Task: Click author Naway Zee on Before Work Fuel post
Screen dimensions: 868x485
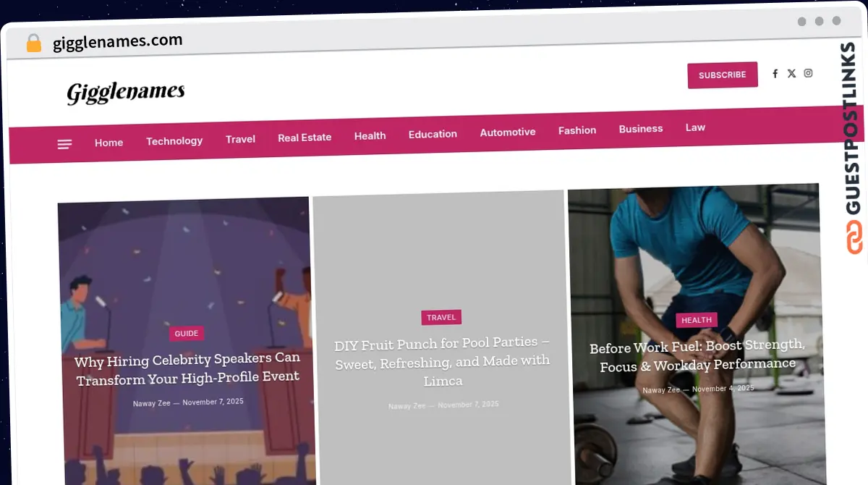Action: [x=661, y=390]
